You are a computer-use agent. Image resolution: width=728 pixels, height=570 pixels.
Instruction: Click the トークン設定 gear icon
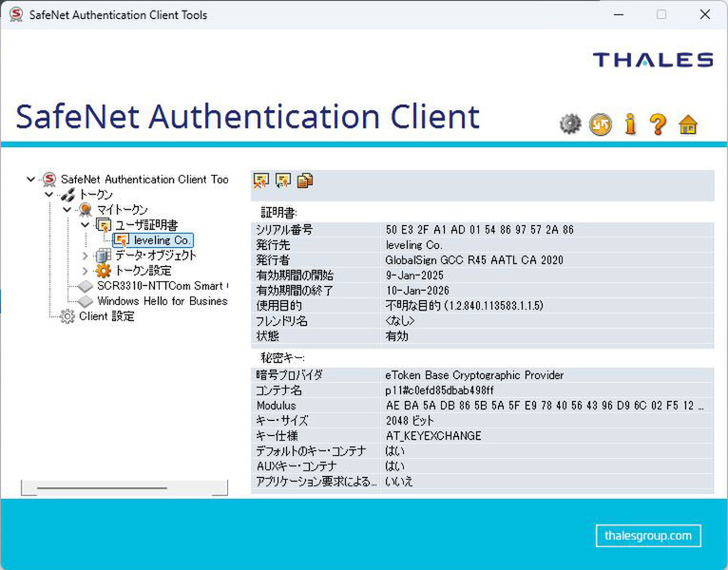(x=104, y=271)
